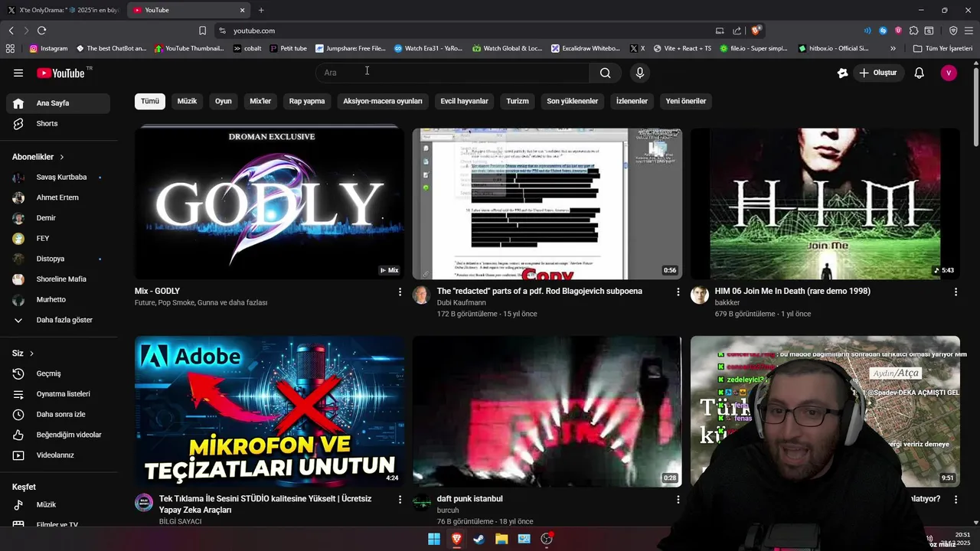Open the account avatar menu
This screenshot has height=551, width=980.
(x=949, y=73)
